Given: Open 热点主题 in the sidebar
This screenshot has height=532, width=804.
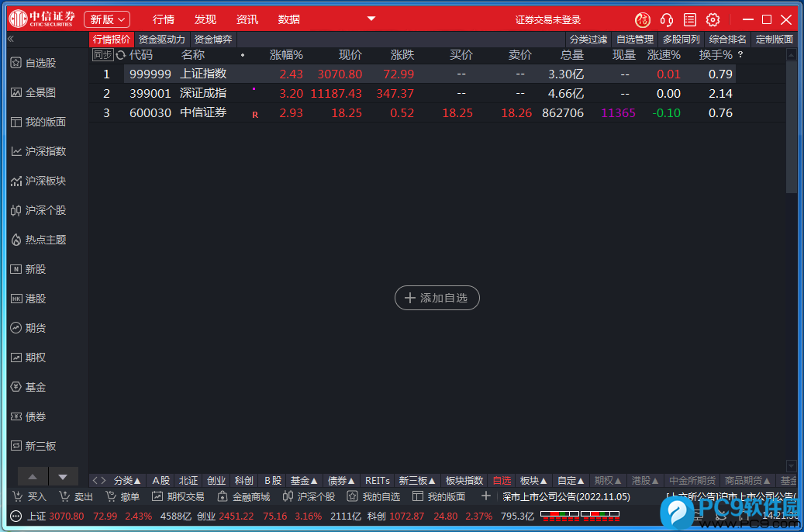Looking at the screenshot, I should [39, 240].
